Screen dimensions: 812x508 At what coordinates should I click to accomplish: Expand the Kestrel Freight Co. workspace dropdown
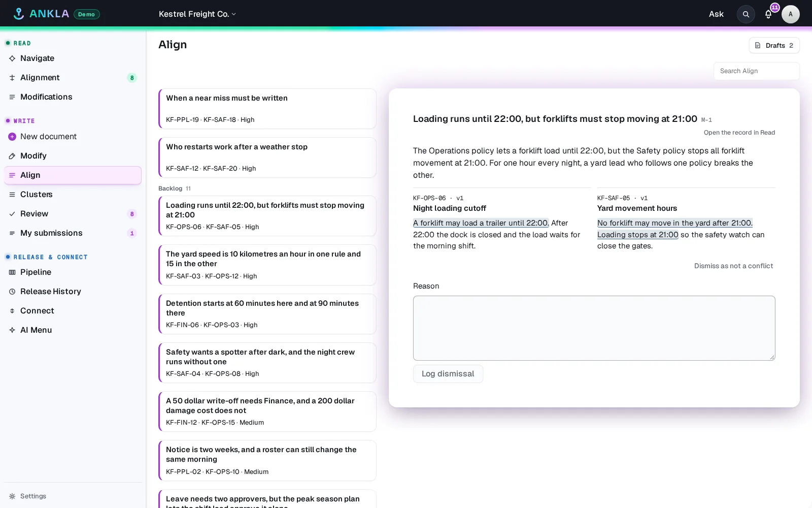pos(197,14)
